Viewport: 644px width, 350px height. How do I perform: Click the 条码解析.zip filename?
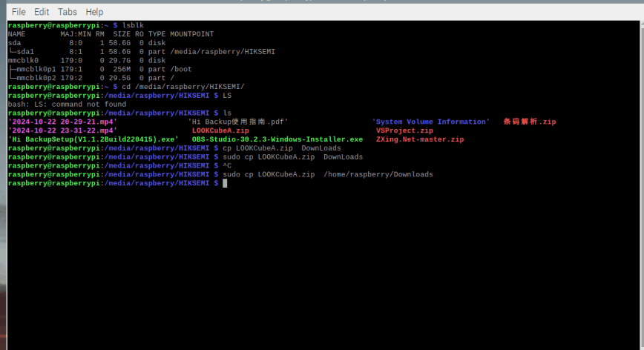(529, 122)
